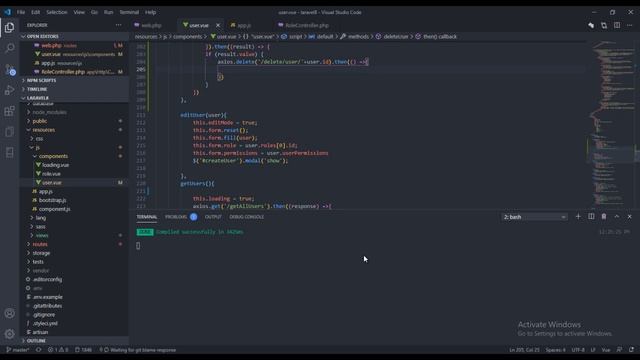This screenshot has height=360, width=640.
Task: Open the VS Code logo menu
Action: (x=7, y=12)
